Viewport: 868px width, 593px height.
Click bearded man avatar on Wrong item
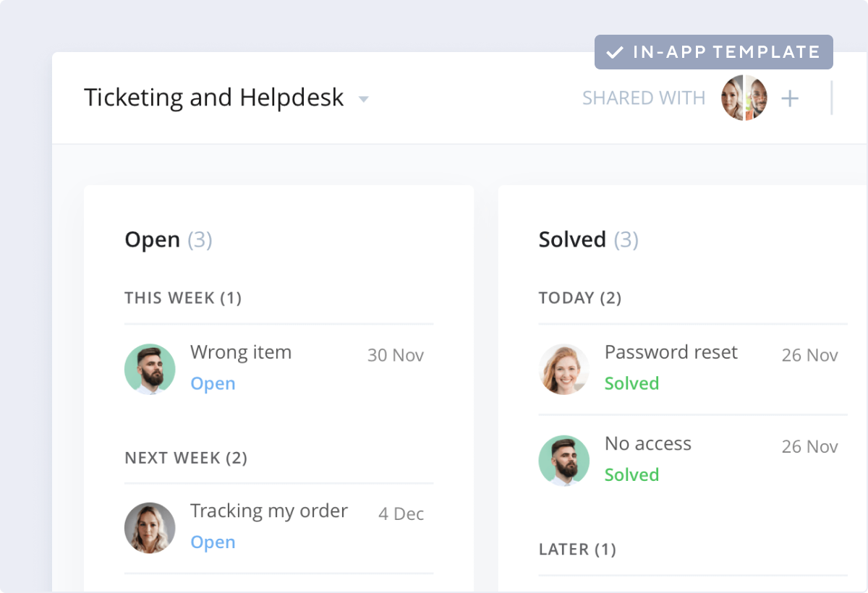click(150, 369)
